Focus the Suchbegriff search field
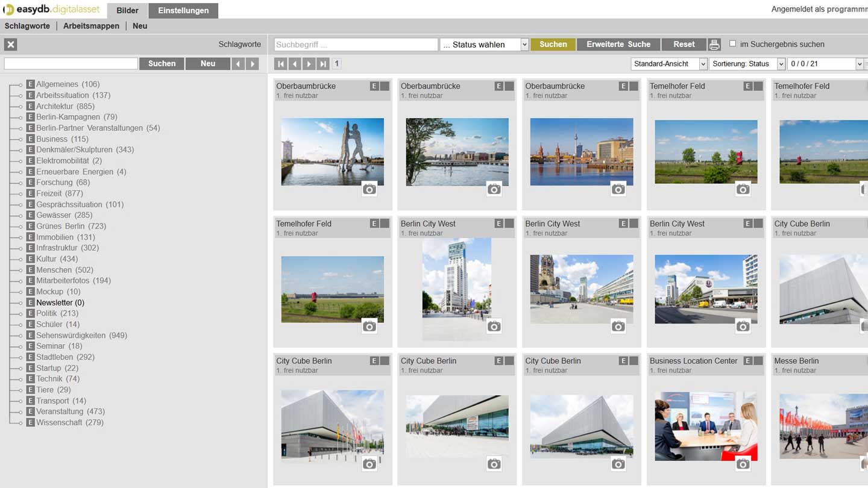The width and height of the screenshot is (868, 488). [356, 45]
